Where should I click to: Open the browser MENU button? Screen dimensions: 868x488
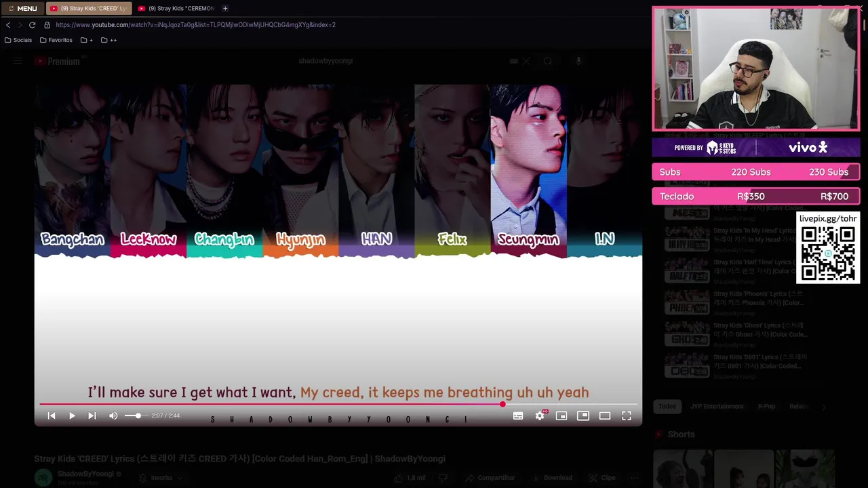[22, 8]
